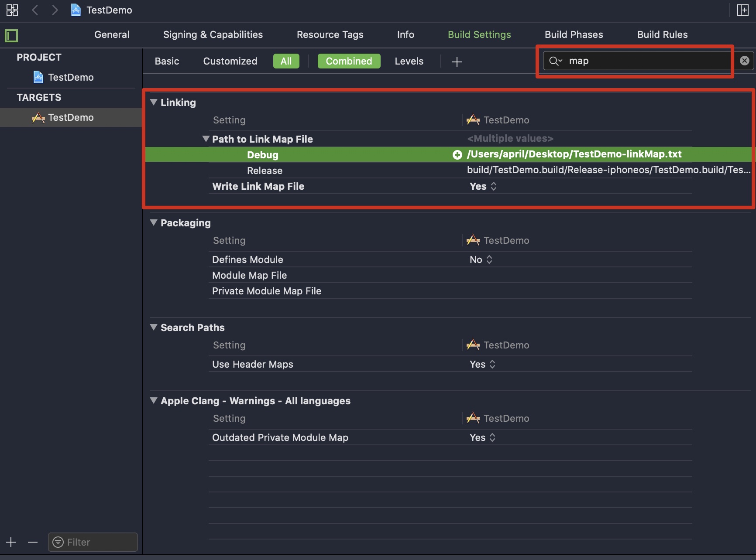The image size is (756, 560).
Task: Click the TestDemo app icon in the Search Paths header
Action: tap(473, 345)
